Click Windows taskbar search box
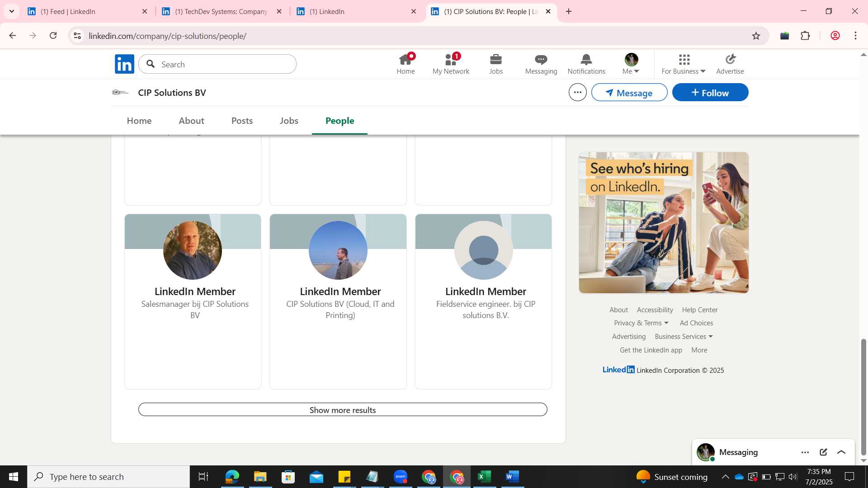Screen dimensions: 868x488 (108, 477)
